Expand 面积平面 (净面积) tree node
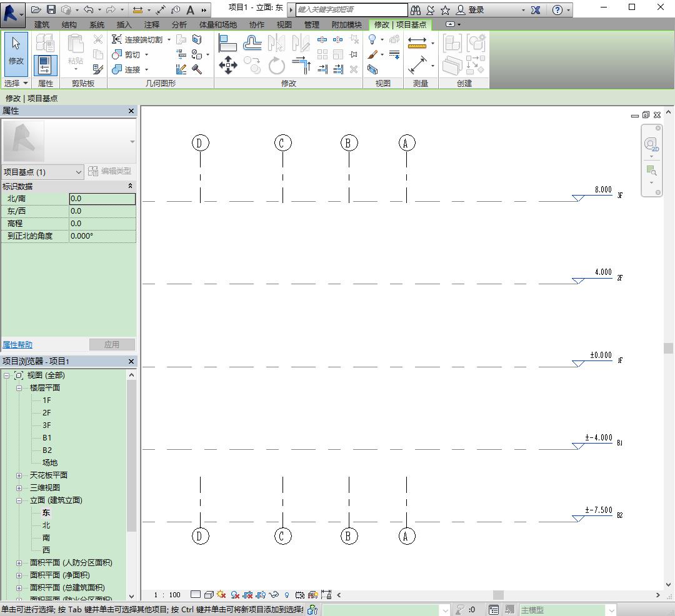 tap(19, 575)
